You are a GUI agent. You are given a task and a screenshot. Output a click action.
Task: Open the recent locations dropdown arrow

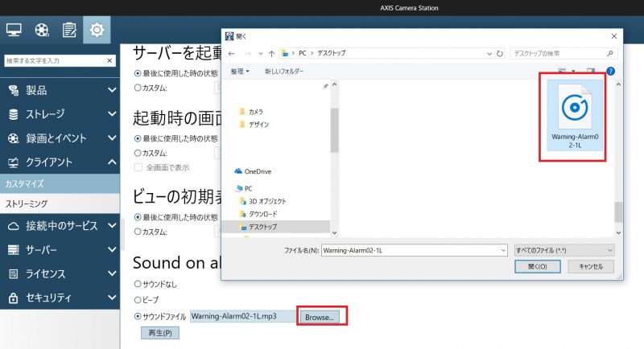pos(260,53)
